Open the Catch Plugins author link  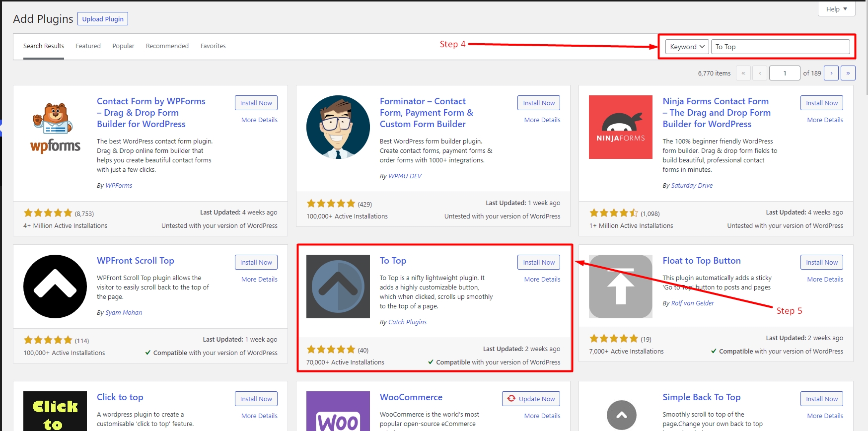point(407,322)
